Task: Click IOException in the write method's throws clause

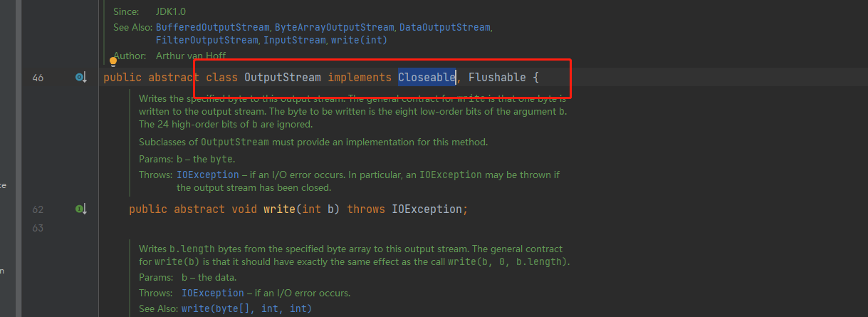Action: [427, 209]
